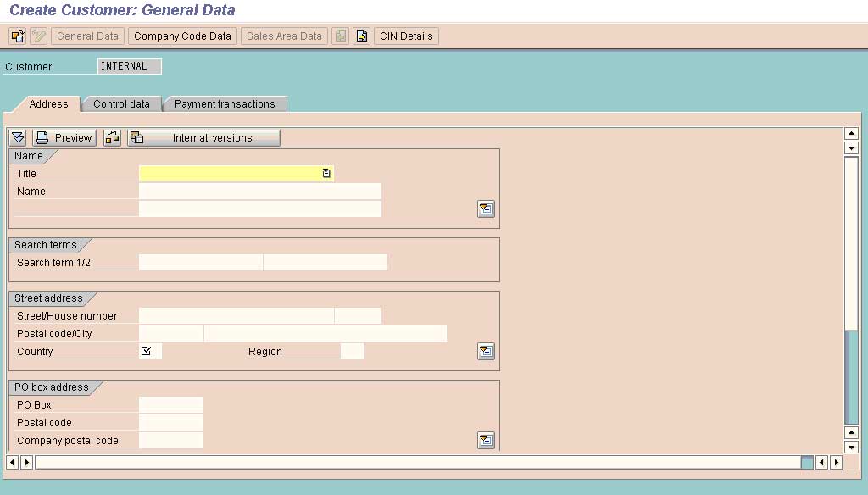
Task: Click the Country required field
Action: point(151,351)
